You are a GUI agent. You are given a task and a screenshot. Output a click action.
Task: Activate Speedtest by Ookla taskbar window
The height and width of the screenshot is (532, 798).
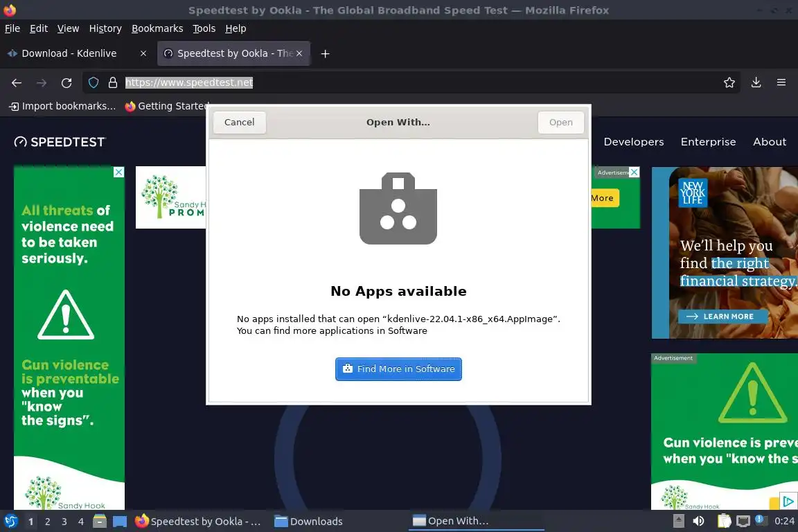200,521
